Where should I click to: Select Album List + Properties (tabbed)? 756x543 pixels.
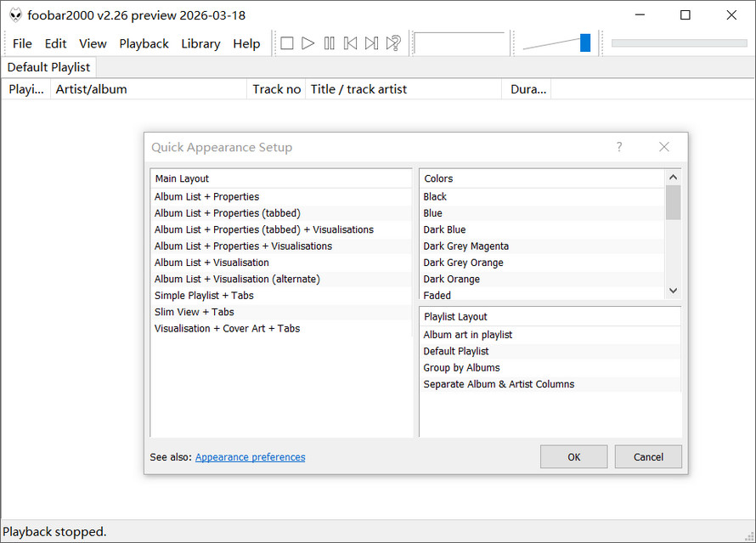(281, 213)
